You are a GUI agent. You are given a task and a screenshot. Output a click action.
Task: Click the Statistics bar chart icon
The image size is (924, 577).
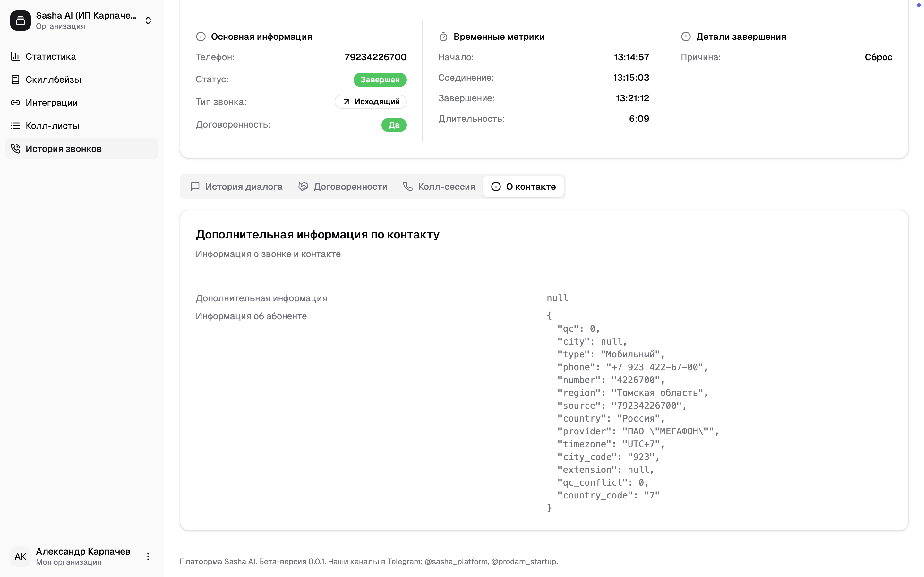pos(15,56)
